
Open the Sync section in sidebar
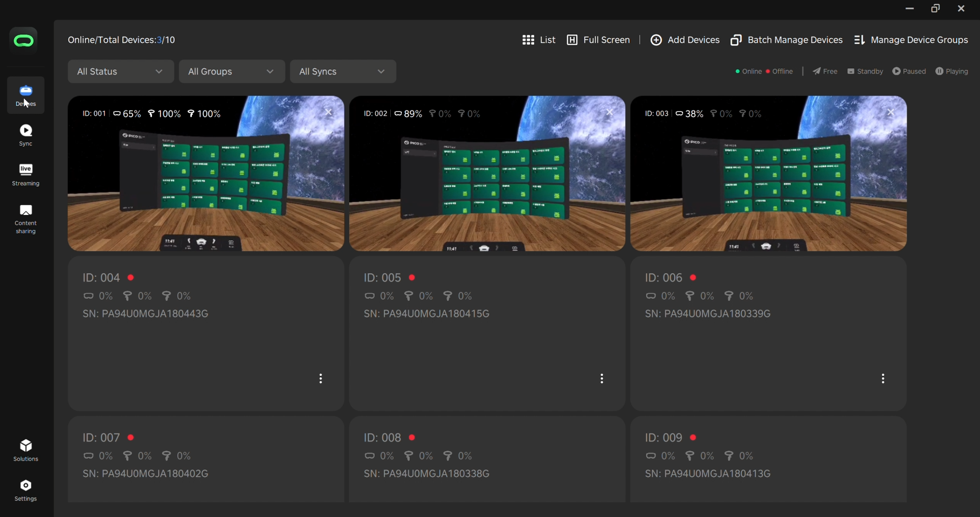pyautogui.click(x=26, y=135)
